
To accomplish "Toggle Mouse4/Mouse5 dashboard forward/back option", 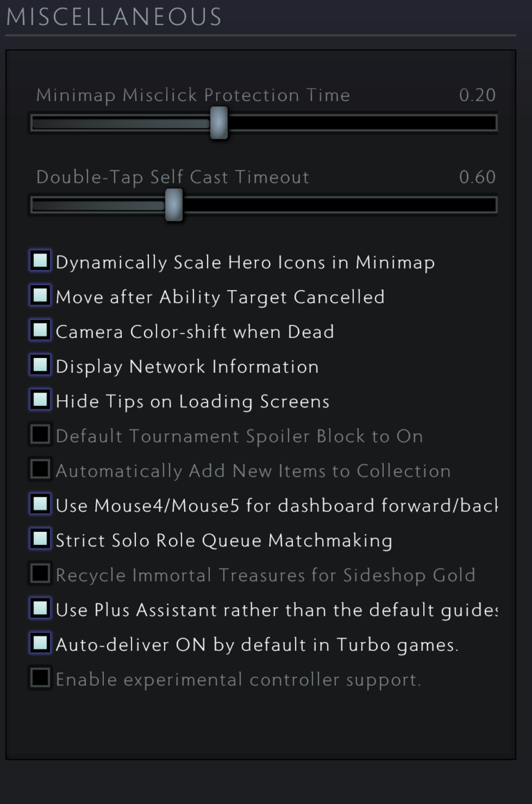I will (39, 504).
